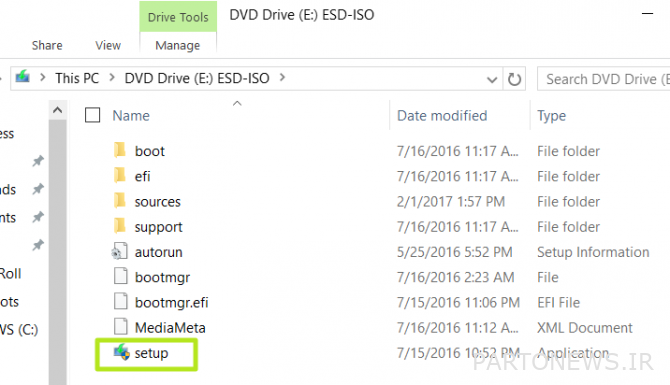670x385 pixels.
Task: Expand the chevron after DVD Drive (E:) ESD-ISO
Action: click(282, 77)
